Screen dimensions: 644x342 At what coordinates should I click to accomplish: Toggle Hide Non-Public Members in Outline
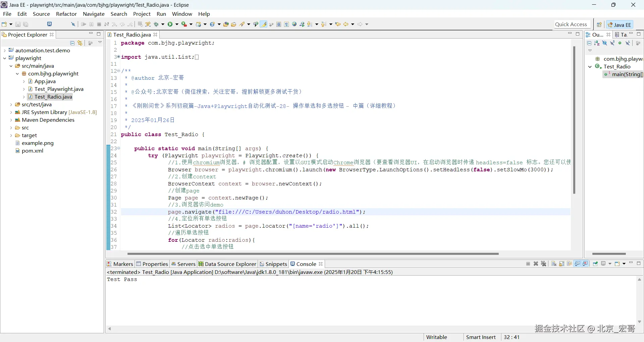(620, 43)
